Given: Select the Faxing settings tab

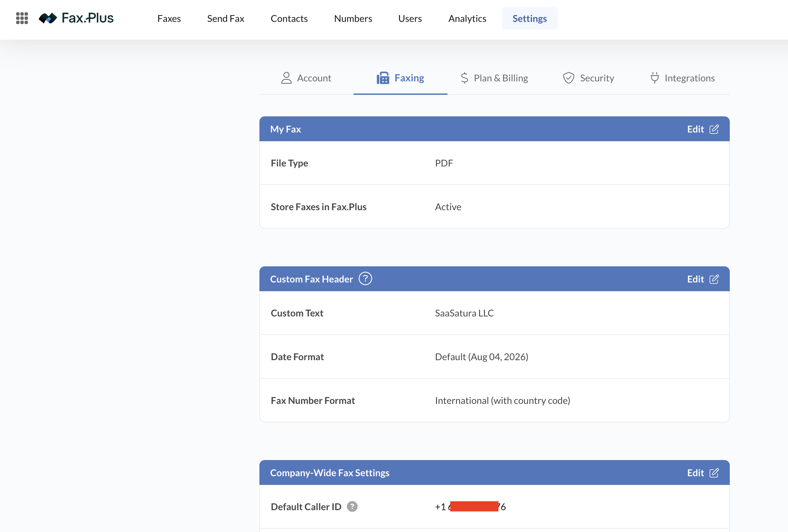Looking at the screenshot, I should [x=400, y=78].
